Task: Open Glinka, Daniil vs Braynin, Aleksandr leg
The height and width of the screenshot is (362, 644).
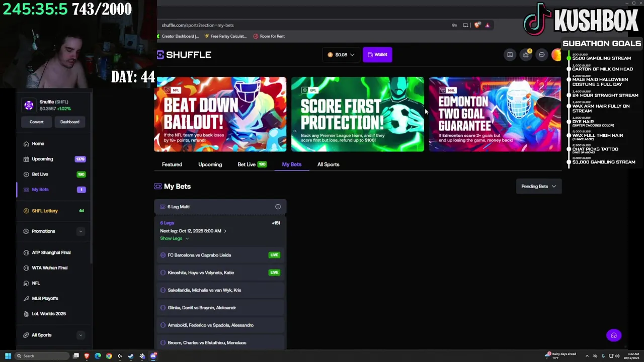Action: point(220,308)
